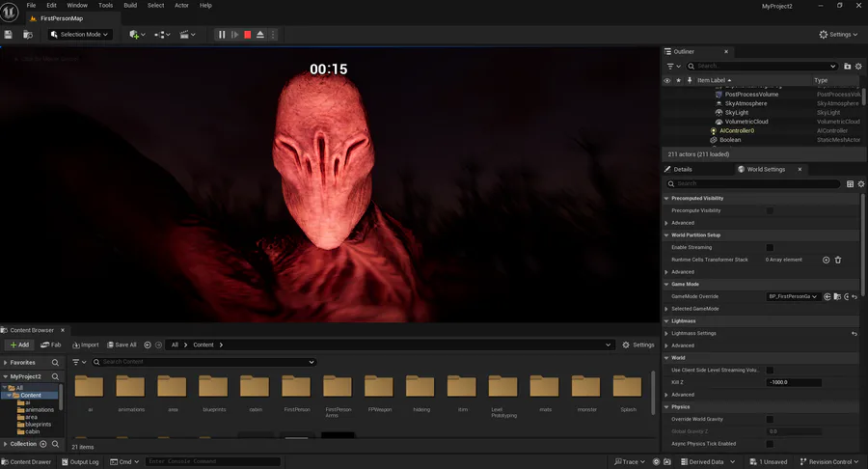This screenshot has width=868, height=469.
Task: Open the Settings menu in the main toolbar
Action: (x=838, y=35)
